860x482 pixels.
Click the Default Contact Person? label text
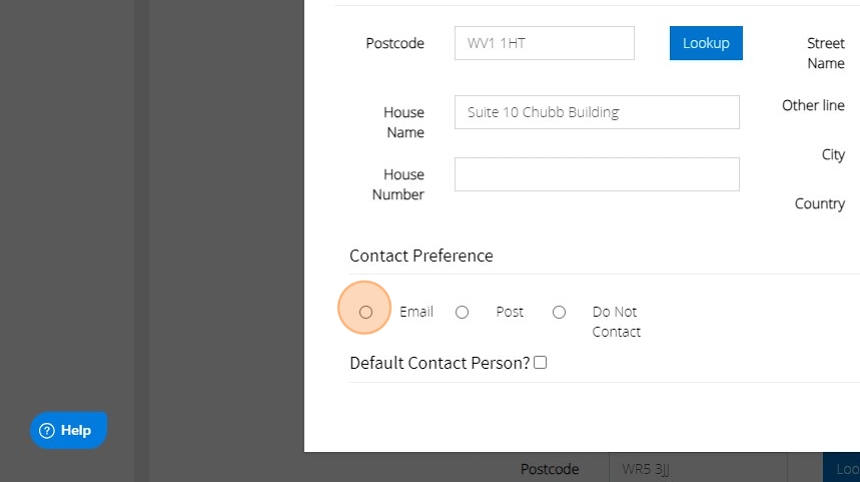pyautogui.click(x=440, y=363)
